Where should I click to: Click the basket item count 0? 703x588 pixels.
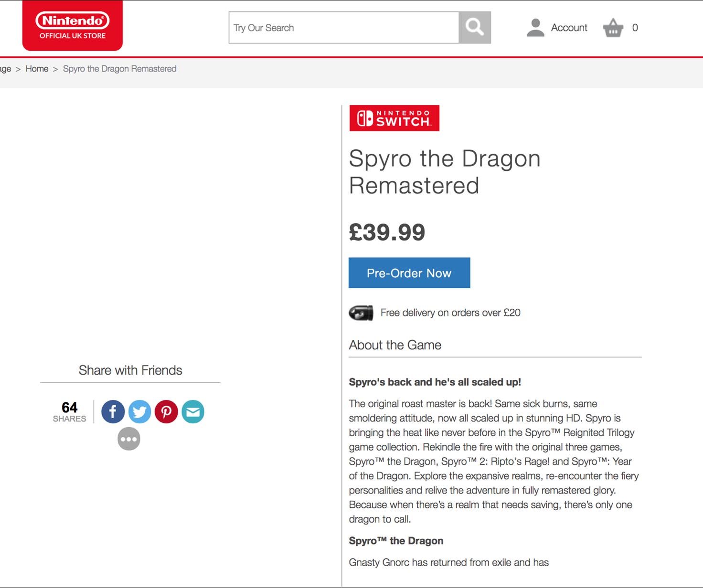[x=635, y=28]
